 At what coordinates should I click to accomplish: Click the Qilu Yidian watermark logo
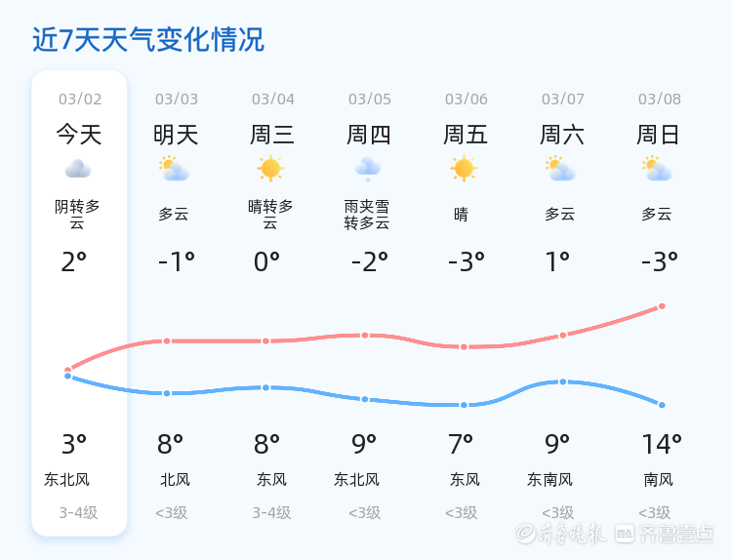[x=664, y=533]
